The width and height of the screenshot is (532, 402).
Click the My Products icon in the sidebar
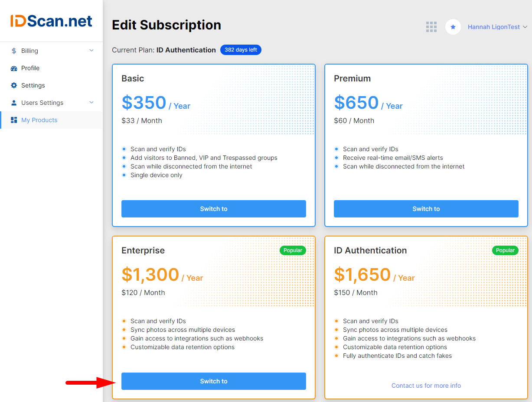click(14, 120)
